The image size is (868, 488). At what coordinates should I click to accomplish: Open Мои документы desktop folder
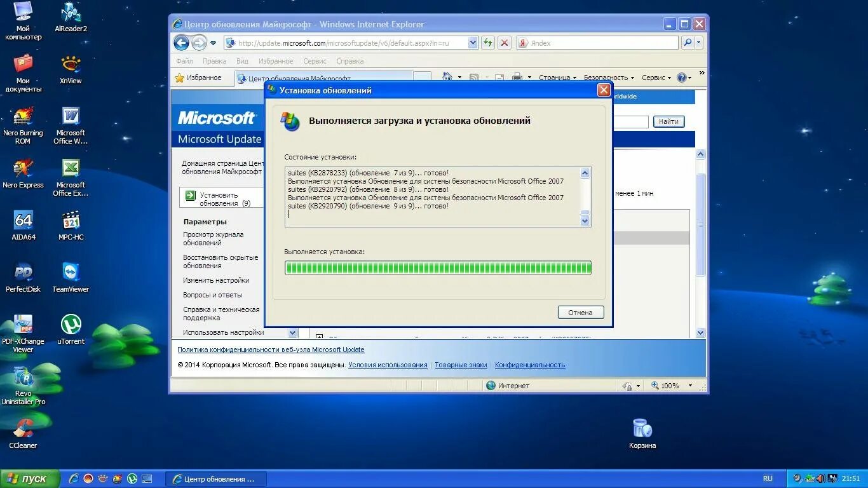point(23,74)
